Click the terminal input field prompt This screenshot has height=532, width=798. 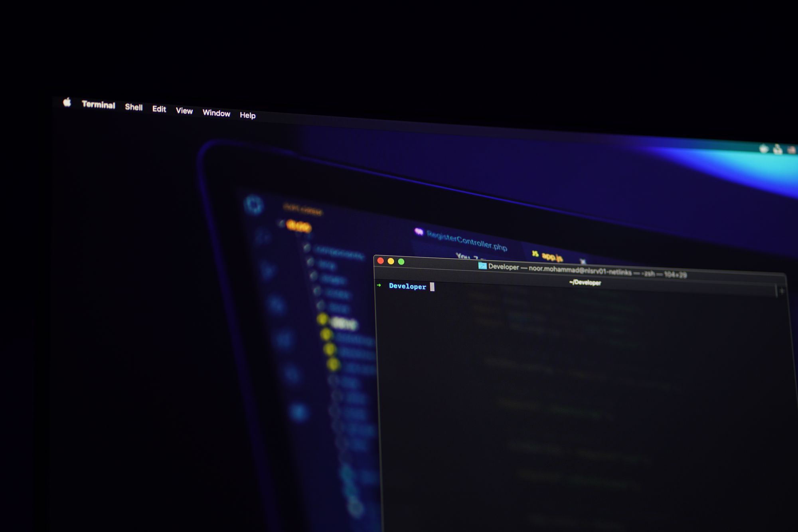[433, 287]
